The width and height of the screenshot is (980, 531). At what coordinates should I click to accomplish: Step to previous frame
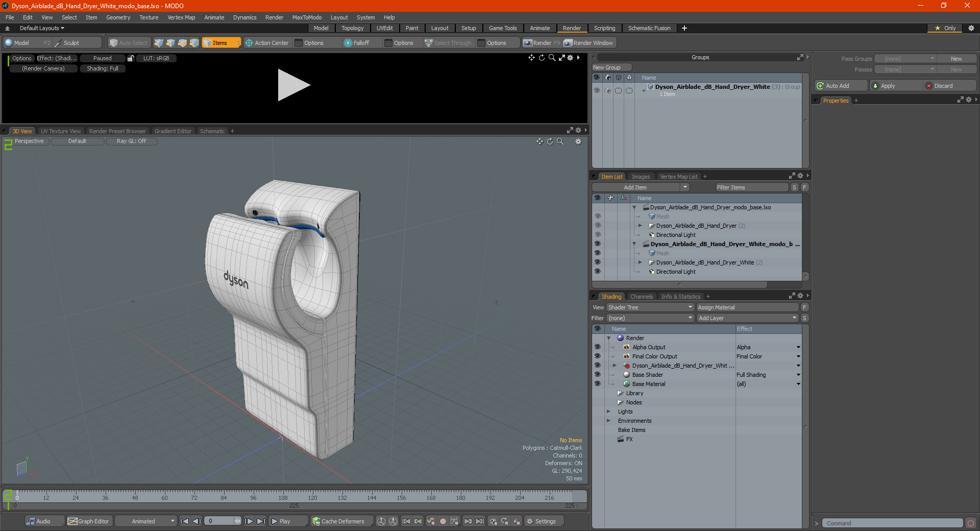pos(197,521)
